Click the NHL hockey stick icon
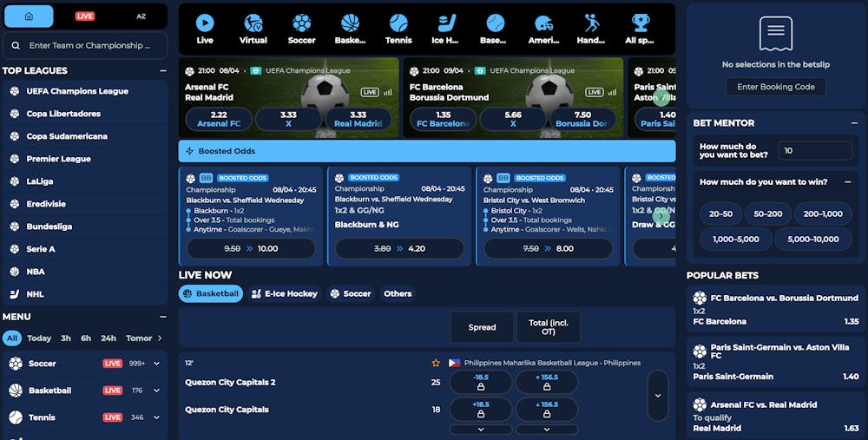 15,294
